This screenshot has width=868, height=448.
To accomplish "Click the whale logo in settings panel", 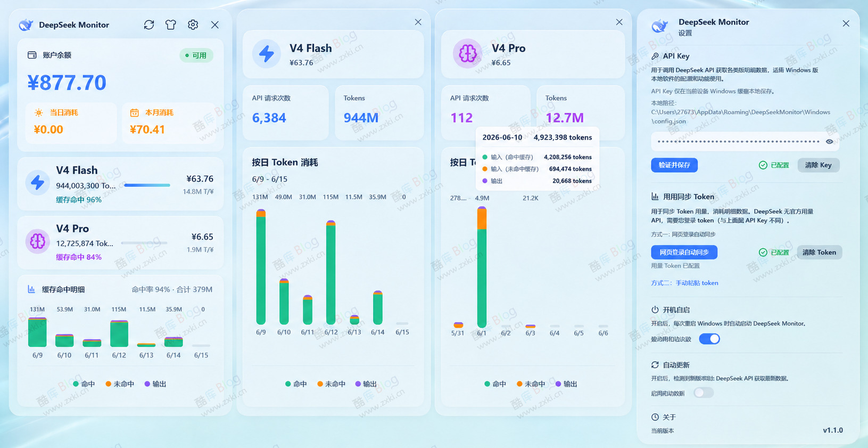I will pyautogui.click(x=660, y=26).
